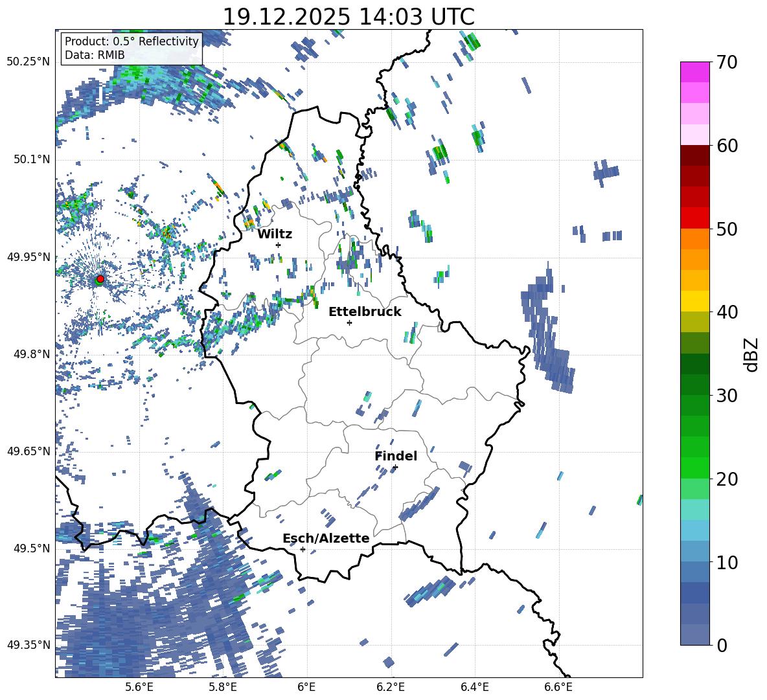Click the latitude label 49.65°N

tap(29, 451)
